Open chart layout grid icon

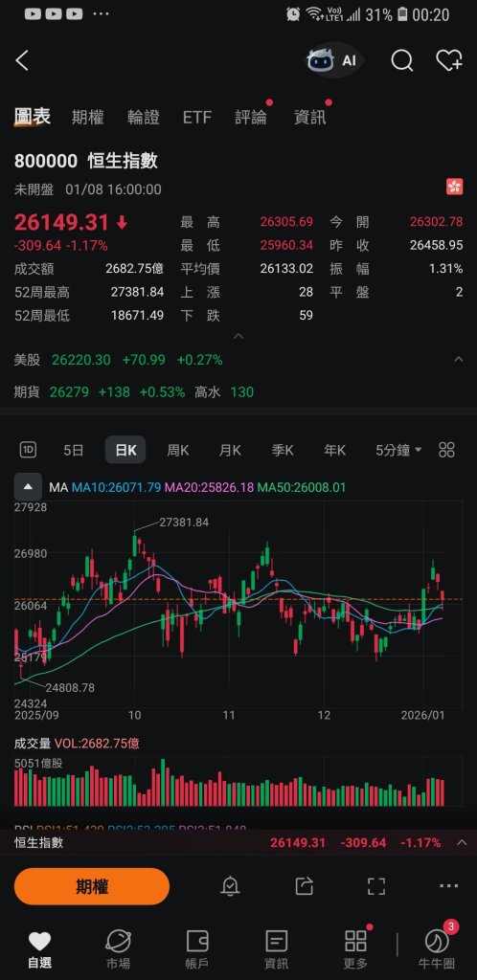tap(446, 450)
